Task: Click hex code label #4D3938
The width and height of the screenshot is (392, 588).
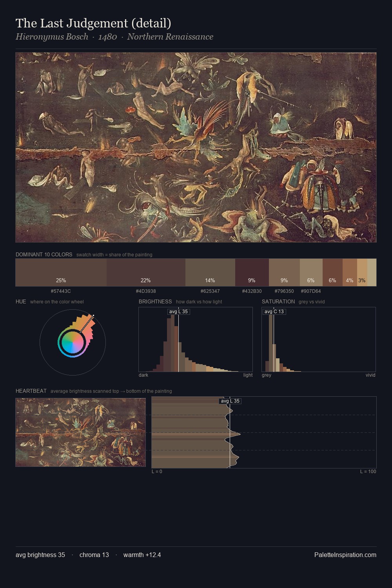Action: 146,291
